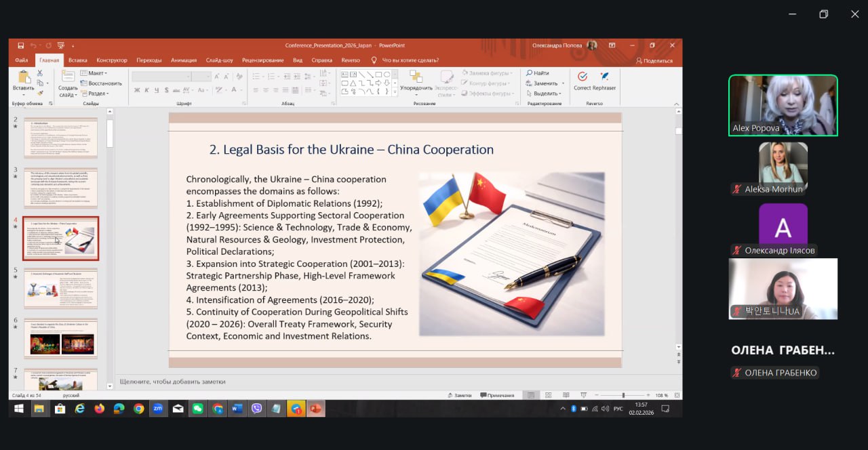The image size is (868, 450).
Task: Expand the Layout (Макет) dropdown
Action: click(x=94, y=73)
